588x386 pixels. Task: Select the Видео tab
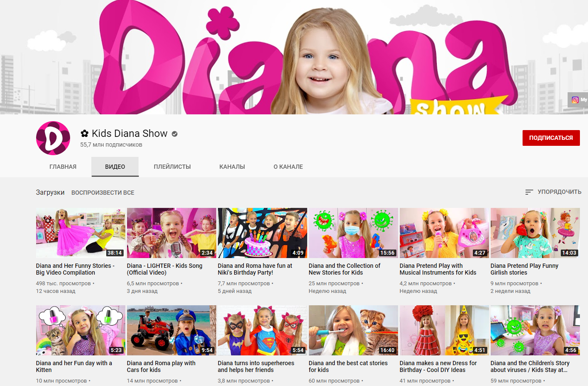(x=115, y=167)
